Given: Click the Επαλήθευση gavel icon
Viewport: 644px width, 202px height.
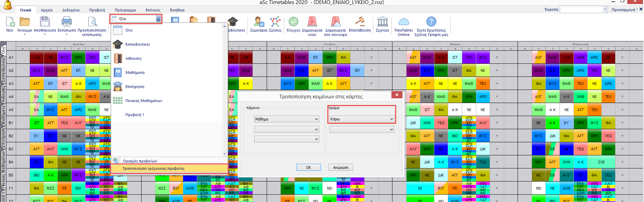Looking at the screenshot, I should [360, 22].
